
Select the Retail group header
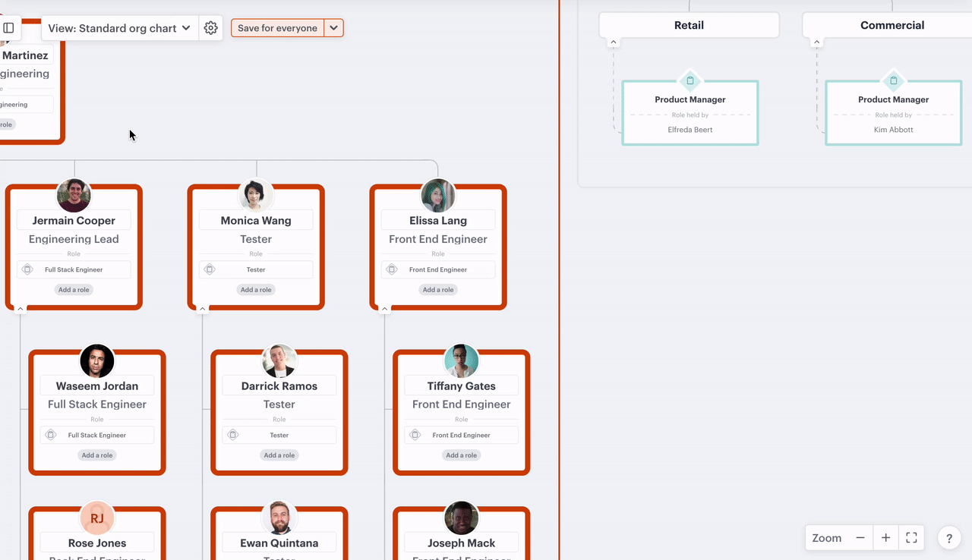(688, 24)
